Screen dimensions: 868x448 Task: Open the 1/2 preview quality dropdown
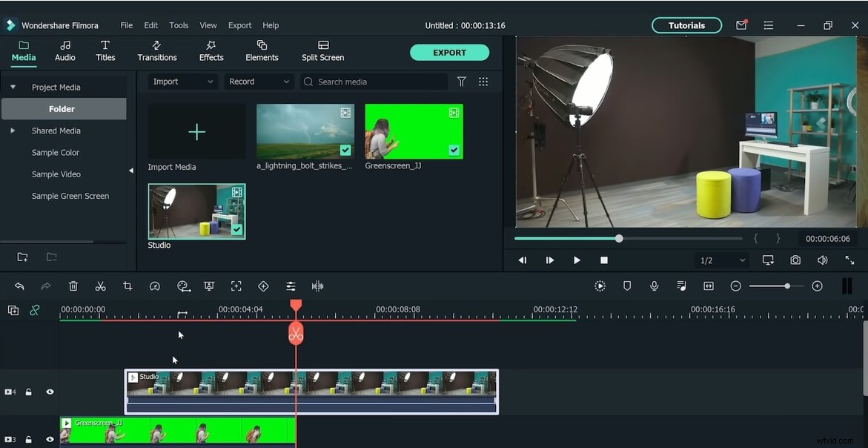tap(723, 260)
